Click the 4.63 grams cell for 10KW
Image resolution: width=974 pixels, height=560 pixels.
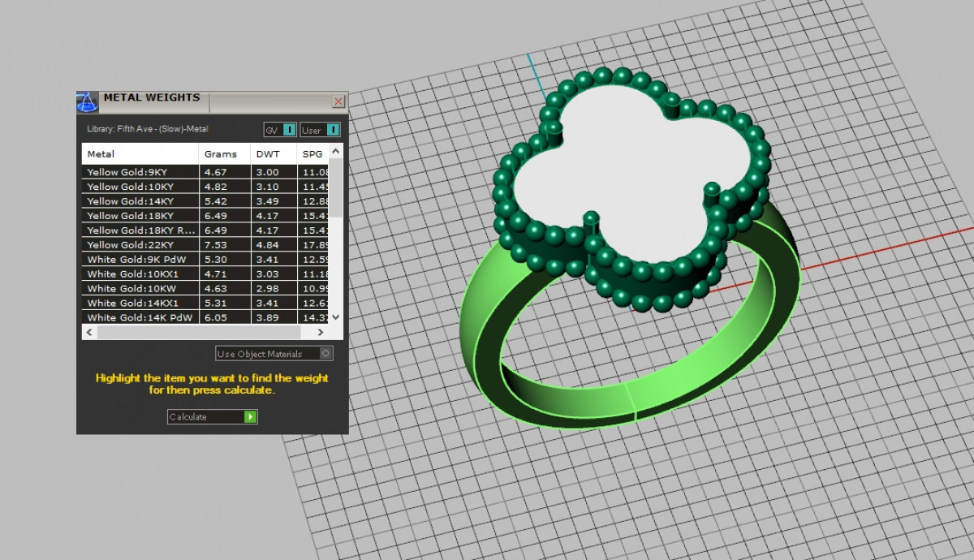225,289
